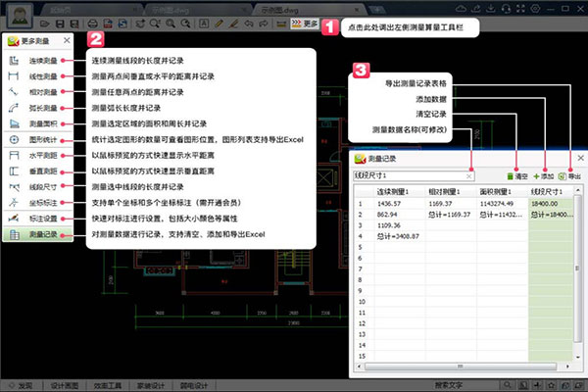
Task: Click the redo arrow icon
Action: (x=264, y=24)
